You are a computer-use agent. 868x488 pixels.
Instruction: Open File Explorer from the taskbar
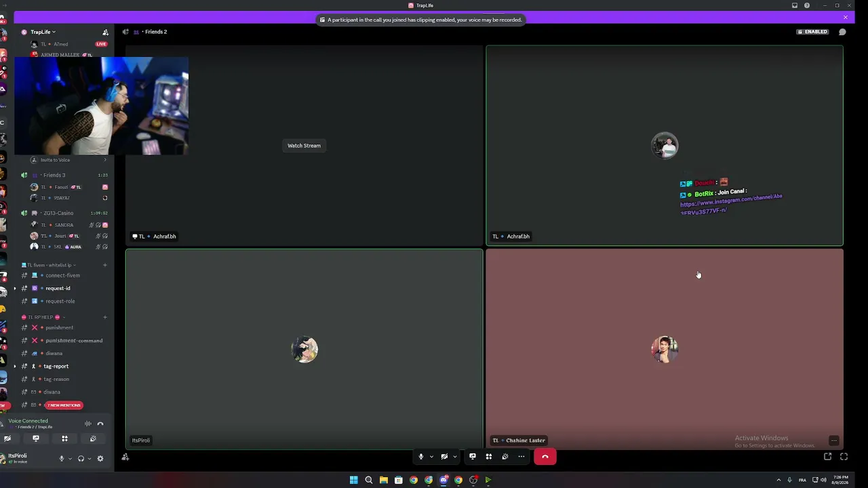(383, 480)
